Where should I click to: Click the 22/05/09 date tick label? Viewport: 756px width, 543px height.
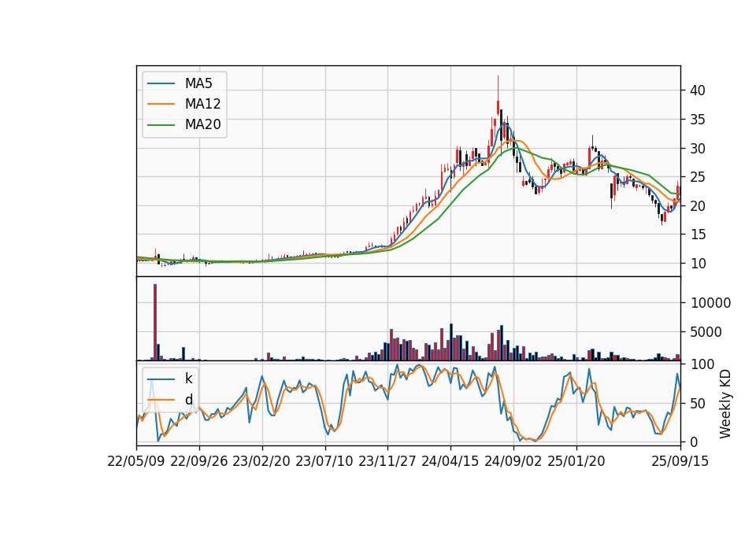pos(136,461)
